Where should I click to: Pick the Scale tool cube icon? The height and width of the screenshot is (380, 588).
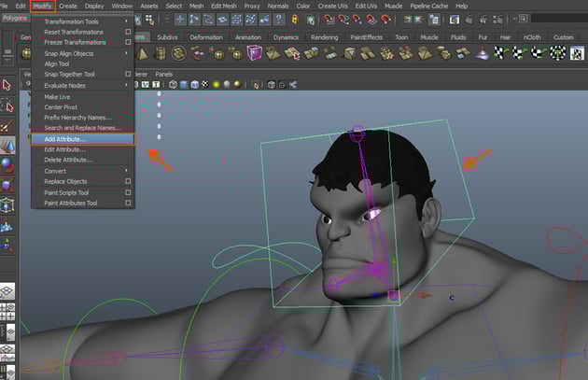click(7, 185)
